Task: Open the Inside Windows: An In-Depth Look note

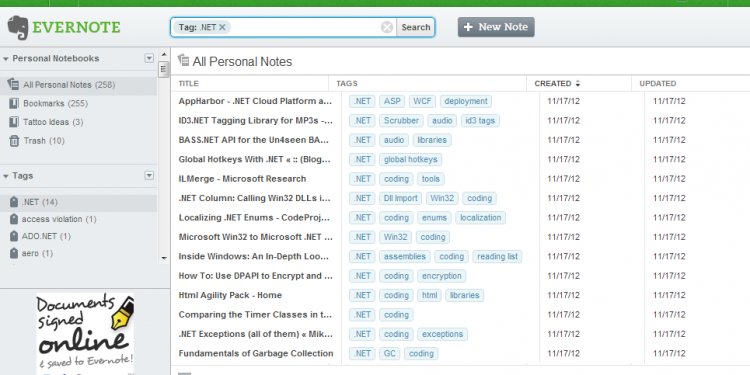Action: click(254, 256)
